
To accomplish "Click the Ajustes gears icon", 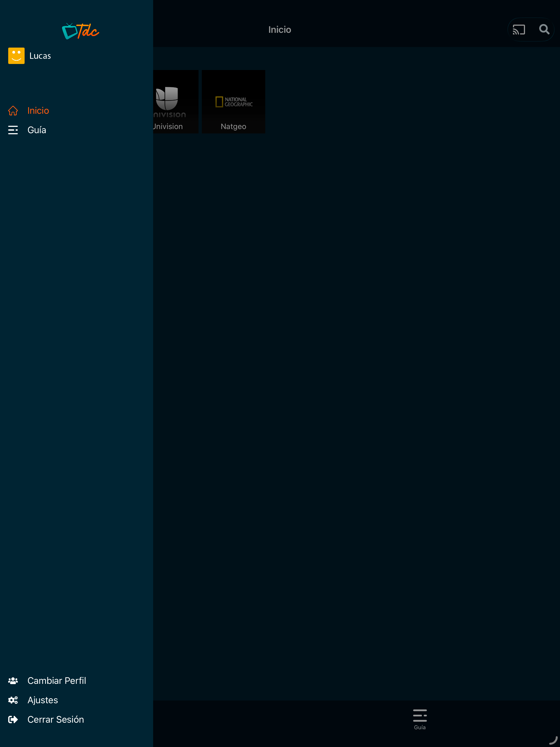I will pos(13,700).
